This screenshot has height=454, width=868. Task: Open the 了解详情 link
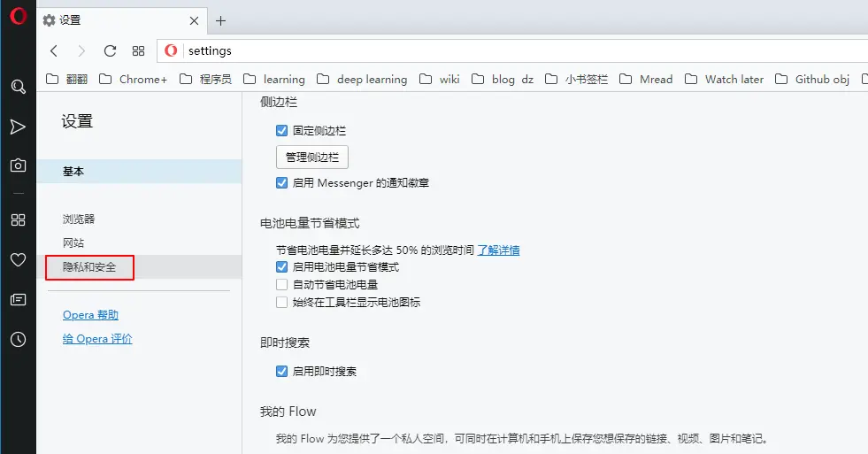pos(499,250)
